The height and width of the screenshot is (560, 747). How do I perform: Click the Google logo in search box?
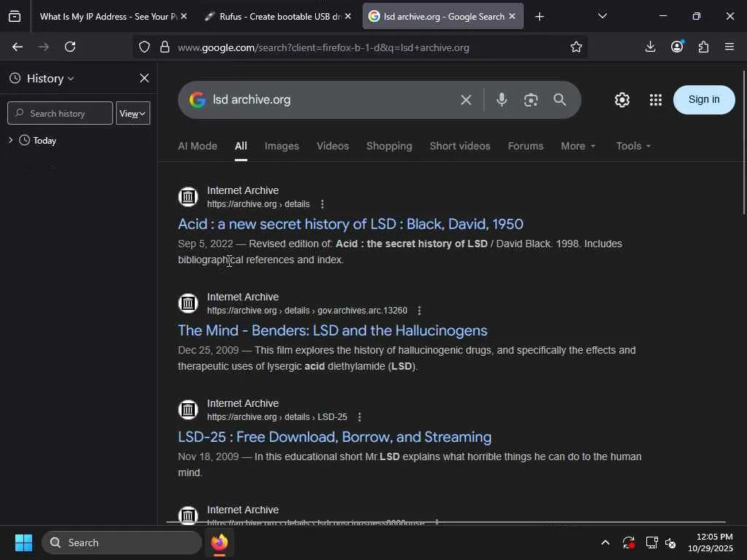197,99
